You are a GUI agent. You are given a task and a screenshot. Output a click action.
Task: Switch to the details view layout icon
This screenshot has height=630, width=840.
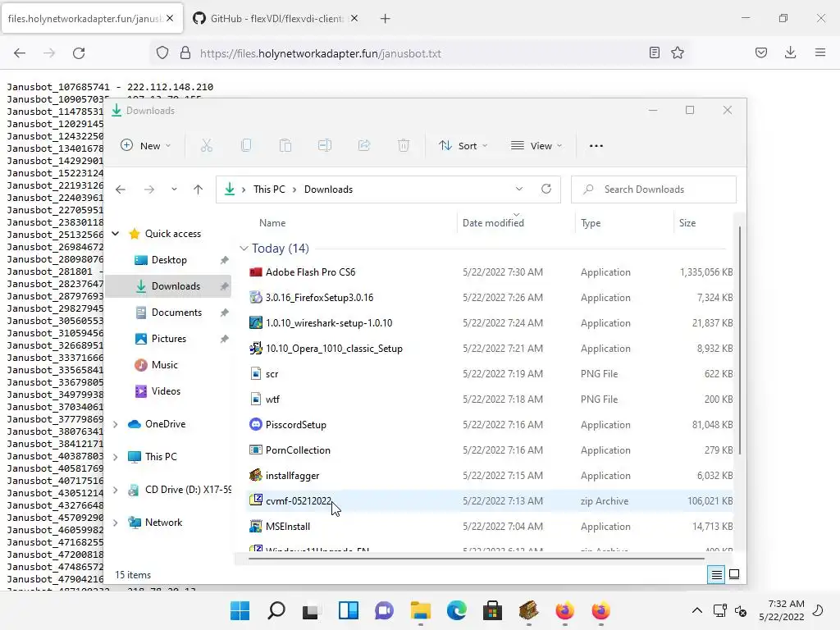716,575
